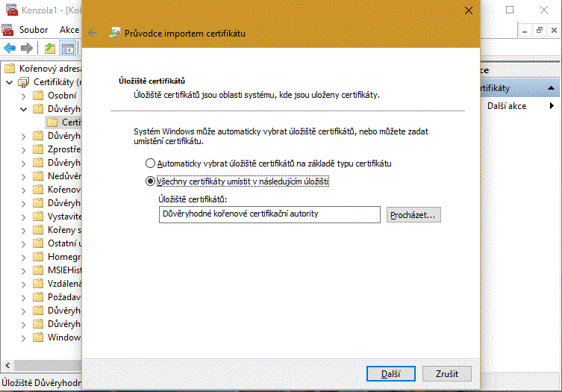This screenshot has height=392, width=562.
Task: Click the Procházet... button
Action: coord(414,215)
